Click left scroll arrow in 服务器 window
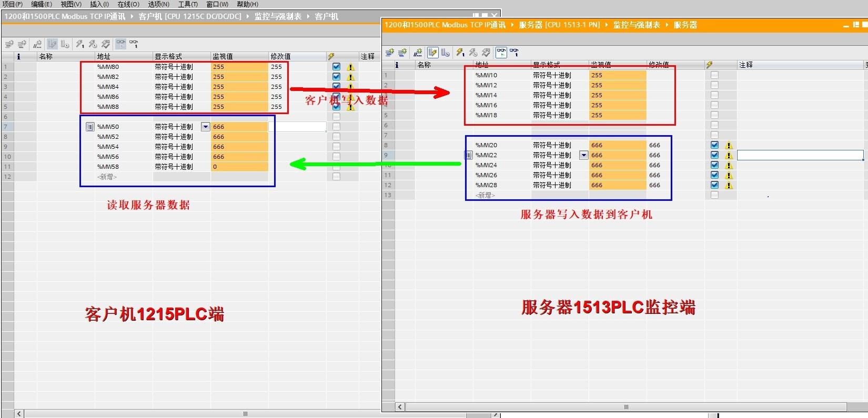The image size is (868, 418). pyautogui.click(x=400, y=407)
